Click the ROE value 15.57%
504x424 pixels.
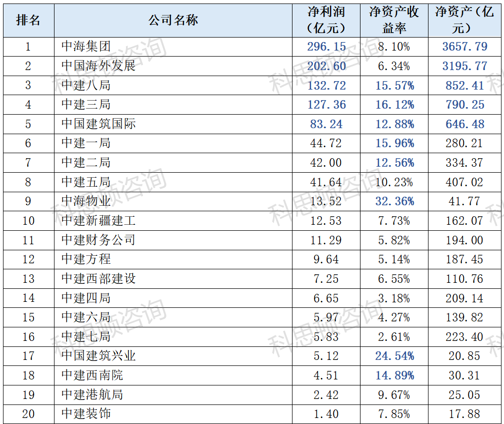click(394, 86)
